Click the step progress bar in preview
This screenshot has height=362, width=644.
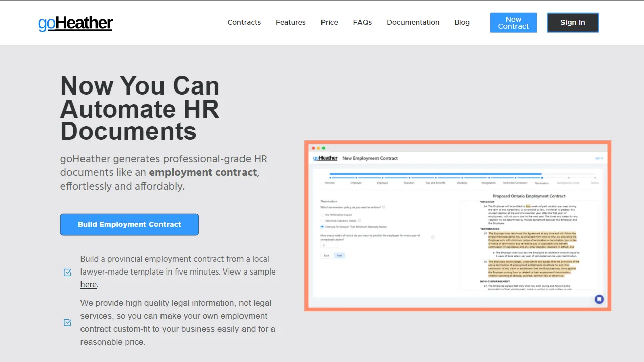pos(463,176)
